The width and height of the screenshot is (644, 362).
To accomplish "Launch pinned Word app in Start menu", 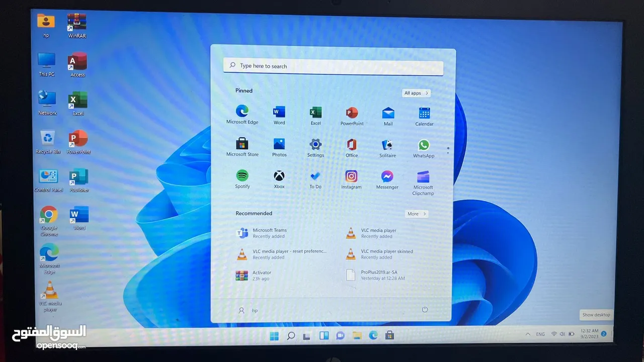I will pos(279,115).
